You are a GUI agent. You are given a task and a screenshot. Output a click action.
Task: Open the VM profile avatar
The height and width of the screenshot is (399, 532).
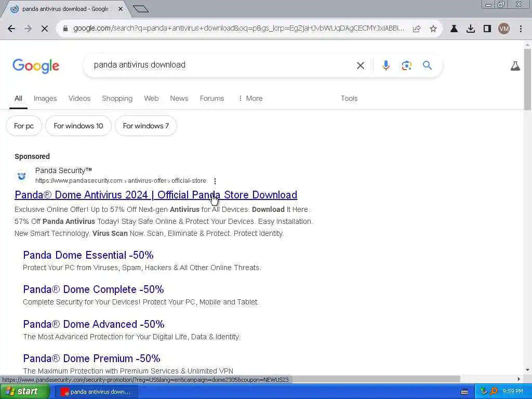[504, 29]
